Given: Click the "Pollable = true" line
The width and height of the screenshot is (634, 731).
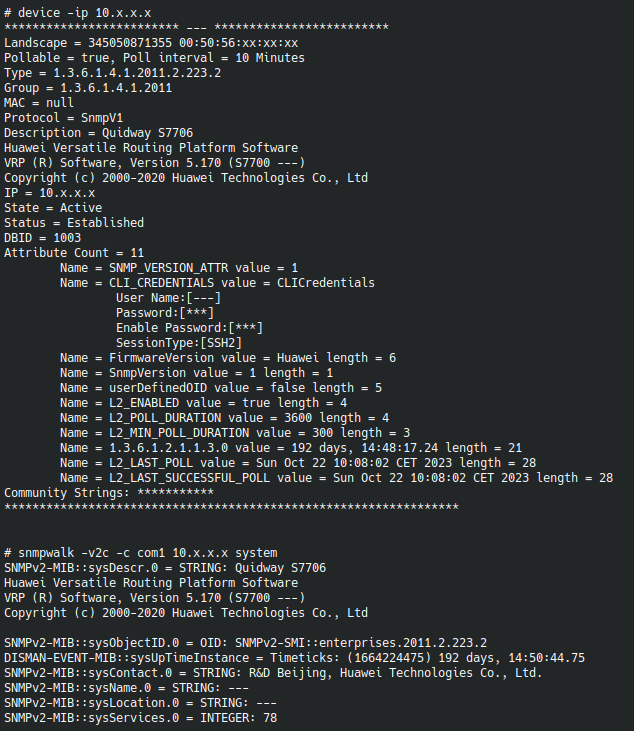Looking at the screenshot, I should 154,58.
